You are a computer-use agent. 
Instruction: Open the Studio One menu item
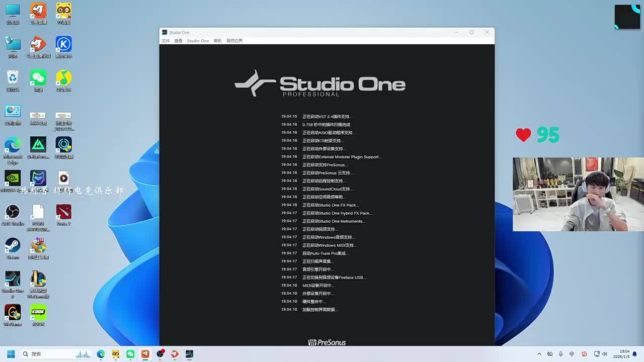pos(198,41)
